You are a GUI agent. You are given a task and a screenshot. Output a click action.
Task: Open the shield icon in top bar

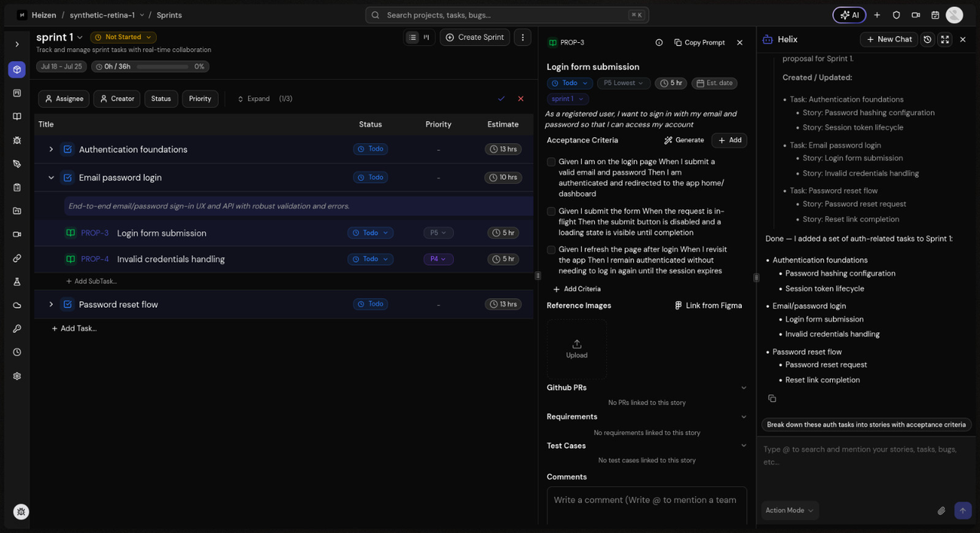[x=897, y=15]
